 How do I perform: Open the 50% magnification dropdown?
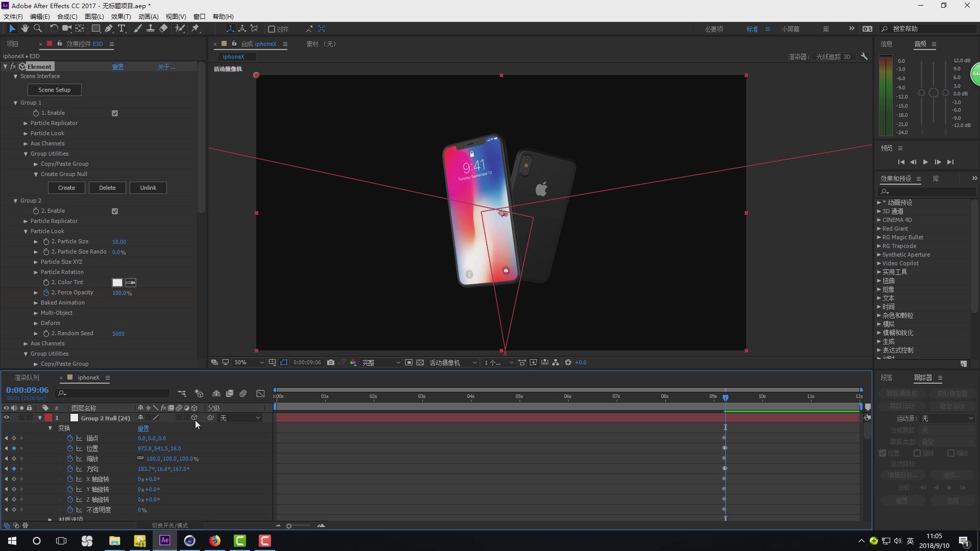click(x=249, y=362)
